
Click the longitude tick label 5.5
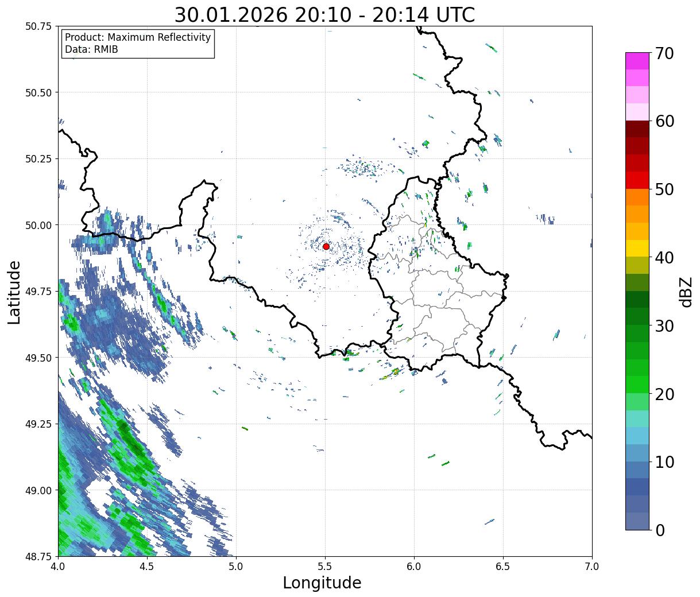click(x=325, y=566)
